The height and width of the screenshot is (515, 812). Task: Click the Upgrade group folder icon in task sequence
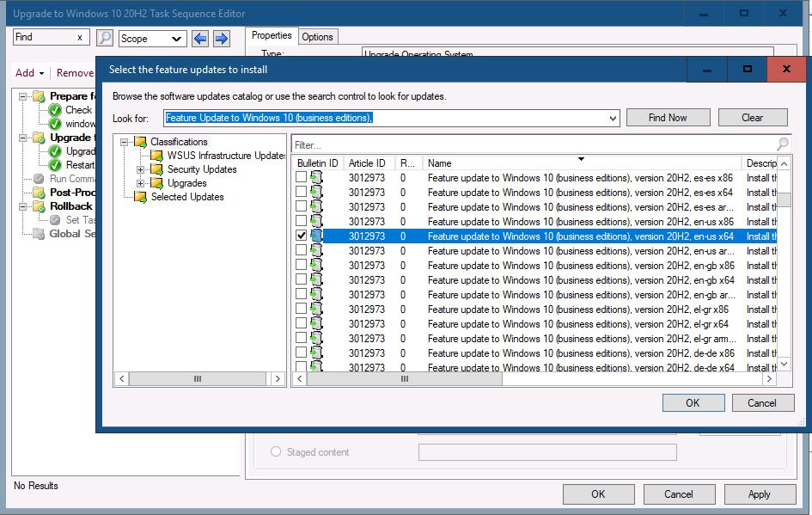(39, 138)
